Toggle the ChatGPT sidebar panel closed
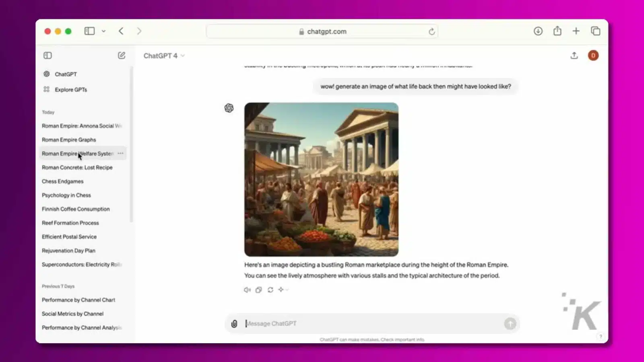Image resolution: width=644 pixels, height=362 pixels. [47, 56]
